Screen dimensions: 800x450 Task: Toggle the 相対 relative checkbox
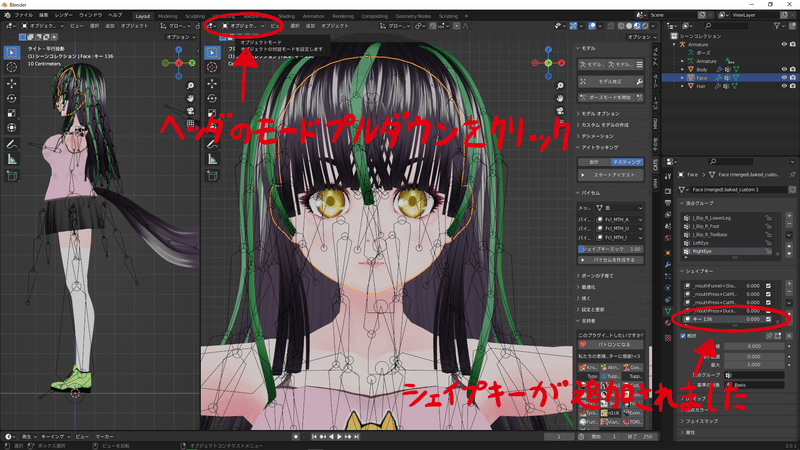[683, 336]
